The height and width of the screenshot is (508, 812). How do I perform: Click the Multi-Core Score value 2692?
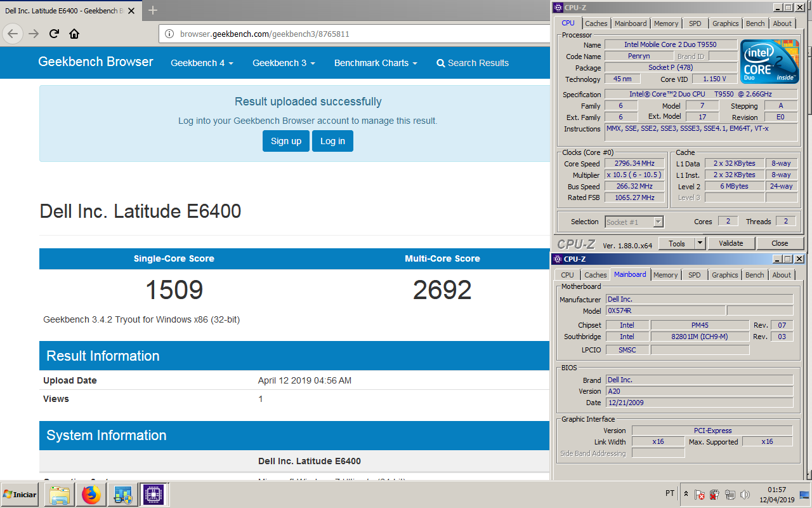pyautogui.click(x=442, y=290)
